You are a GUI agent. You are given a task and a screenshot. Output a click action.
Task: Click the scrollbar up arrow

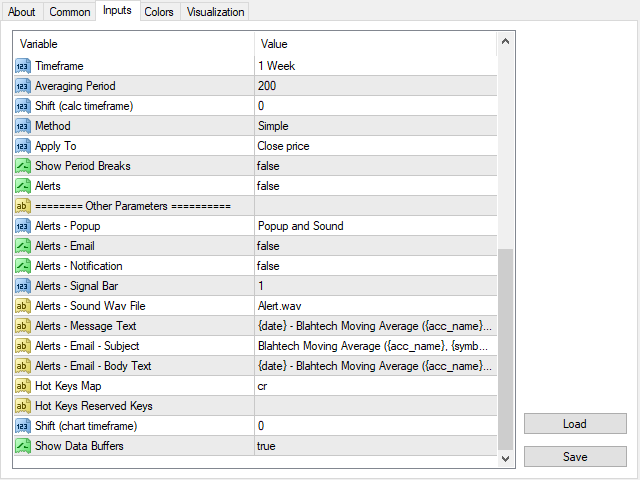click(x=505, y=41)
